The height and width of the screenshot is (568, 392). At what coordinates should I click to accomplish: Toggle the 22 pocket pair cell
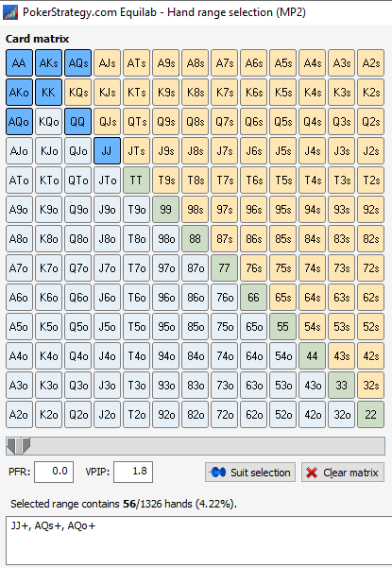click(370, 414)
